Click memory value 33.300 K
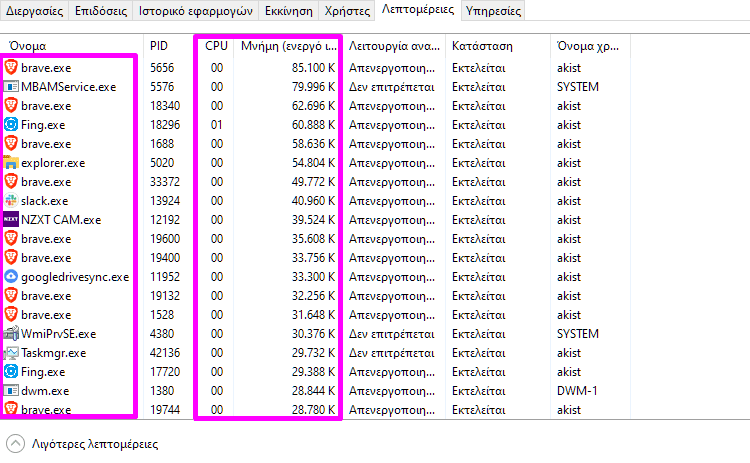This screenshot has height=463, width=750. pyautogui.click(x=313, y=276)
